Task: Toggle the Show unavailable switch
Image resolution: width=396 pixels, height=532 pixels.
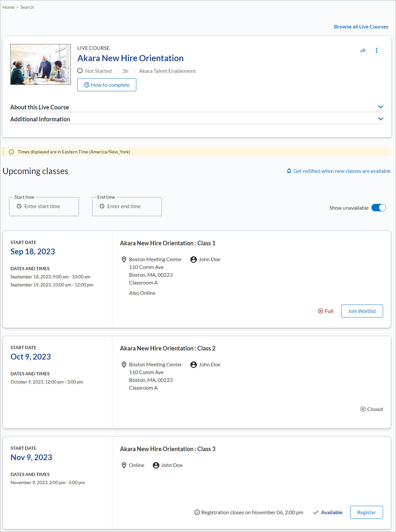Action: (x=379, y=208)
